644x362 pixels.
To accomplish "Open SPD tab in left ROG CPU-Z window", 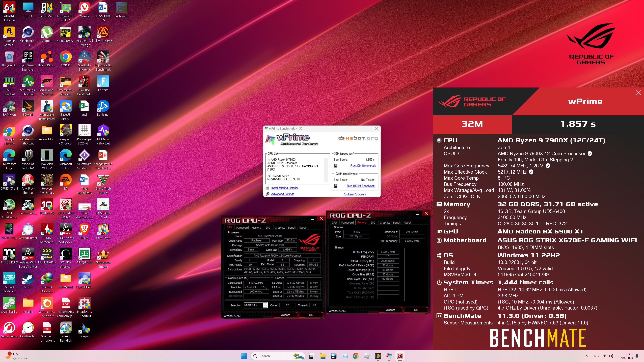I will 268,228.
